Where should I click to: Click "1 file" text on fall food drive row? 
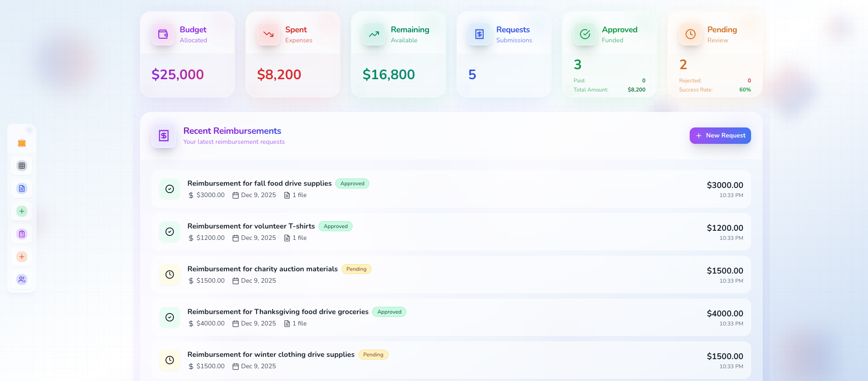coord(299,195)
